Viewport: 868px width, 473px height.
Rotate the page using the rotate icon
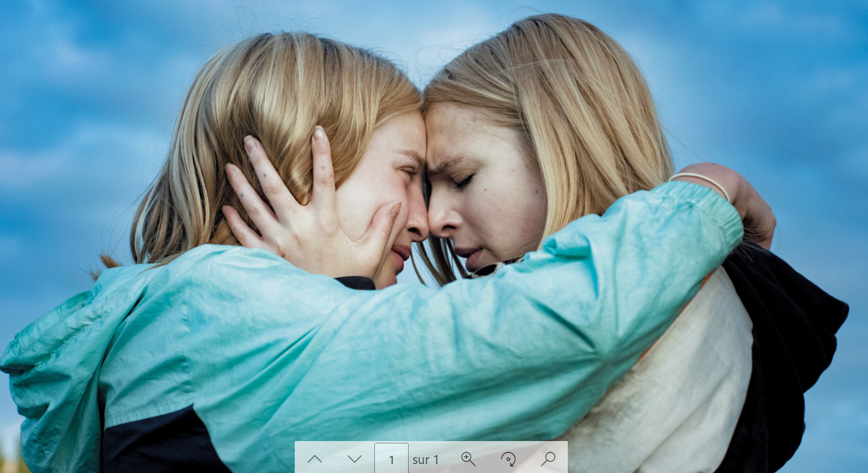click(508, 459)
